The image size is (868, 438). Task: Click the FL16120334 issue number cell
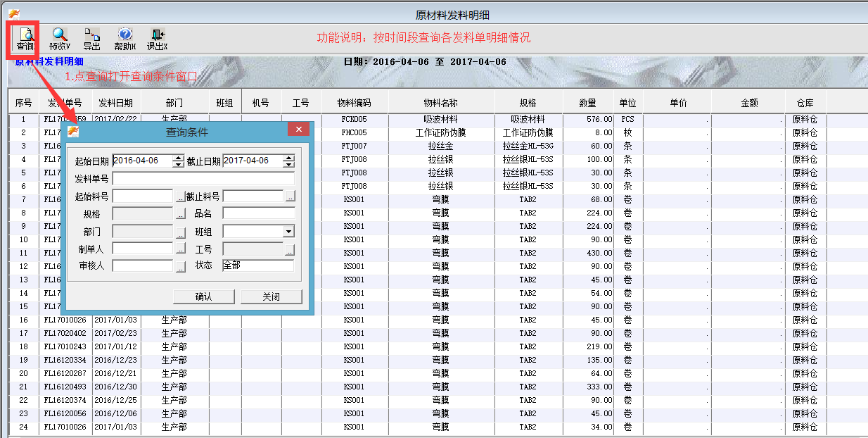(65, 360)
